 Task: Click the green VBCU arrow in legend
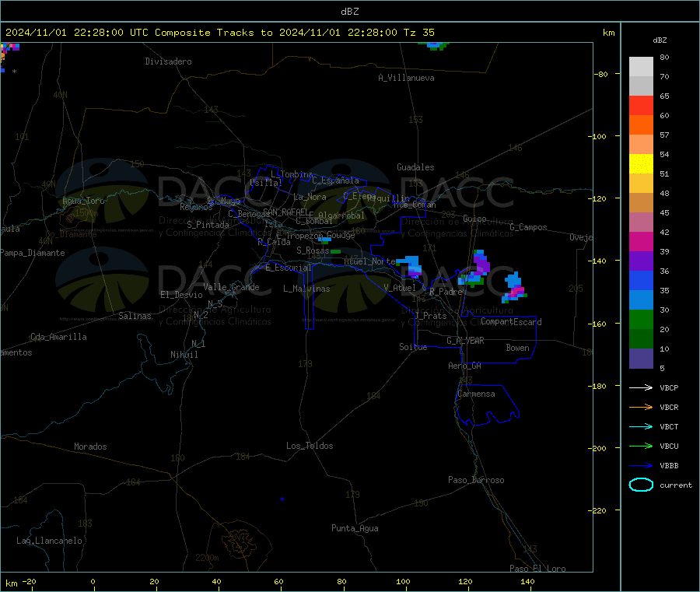point(641,446)
